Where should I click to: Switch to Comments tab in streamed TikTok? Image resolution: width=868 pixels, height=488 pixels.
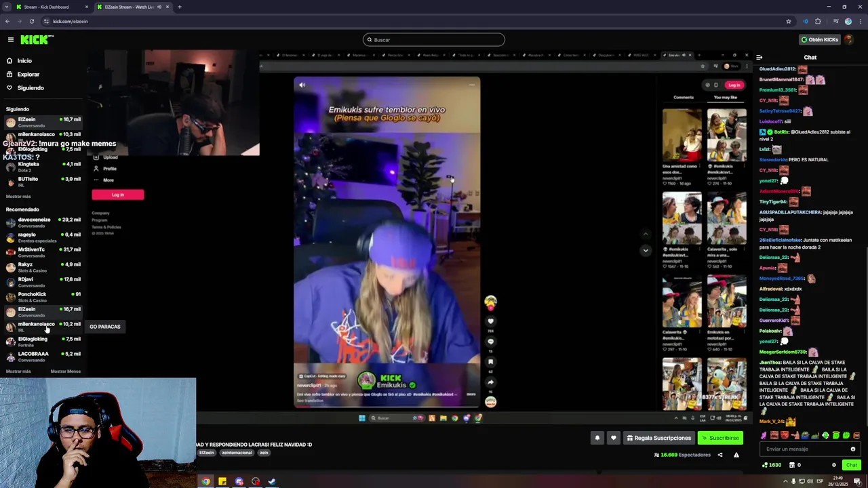click(x=684, y=98)
